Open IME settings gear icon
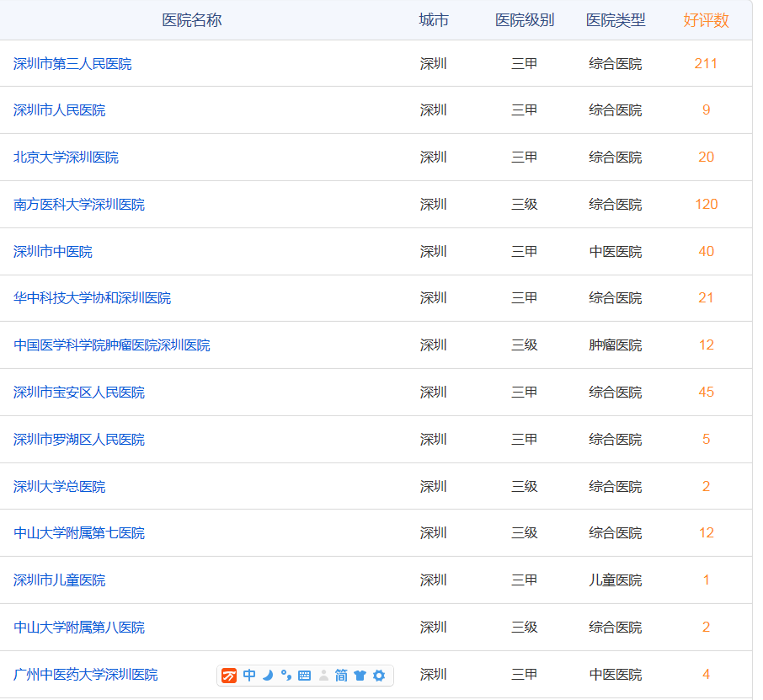The image size is (763, 700). coord(379,676)
